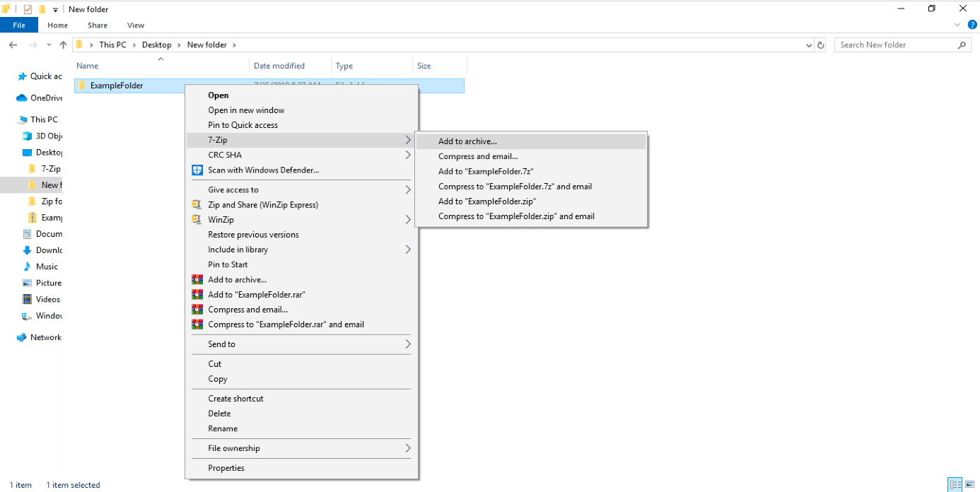The width and height of the screenshot is (980, 492).
Task: Switch to Large icons view
Action: click(x=970, y=485)
